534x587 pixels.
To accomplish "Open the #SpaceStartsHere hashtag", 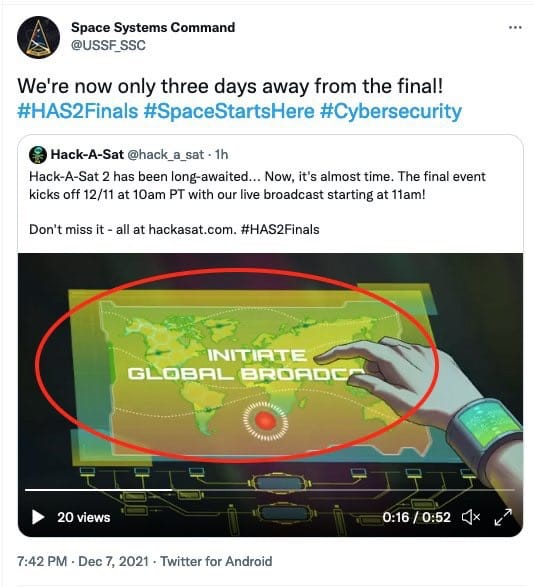I will pyautogui.click(x=229, y=111).
